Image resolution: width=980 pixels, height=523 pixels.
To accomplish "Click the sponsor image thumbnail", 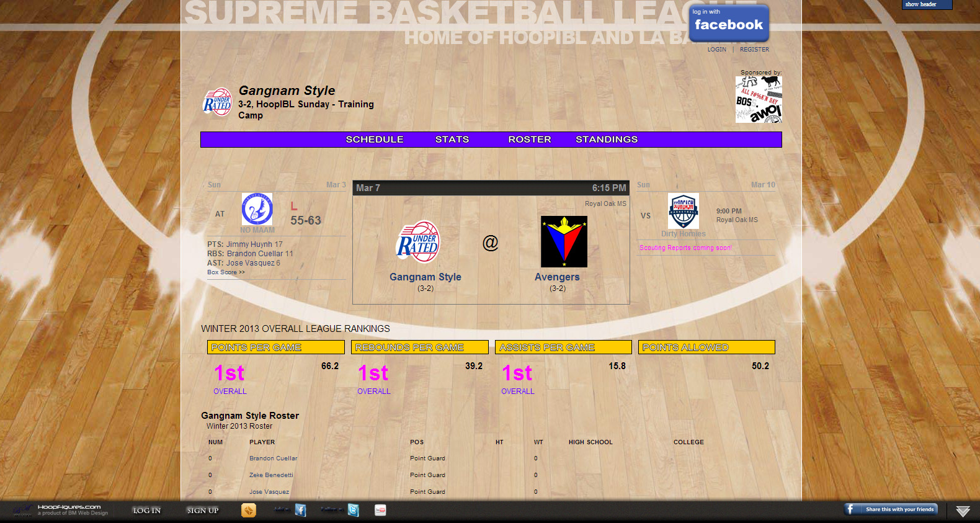I will coord(758,99).
